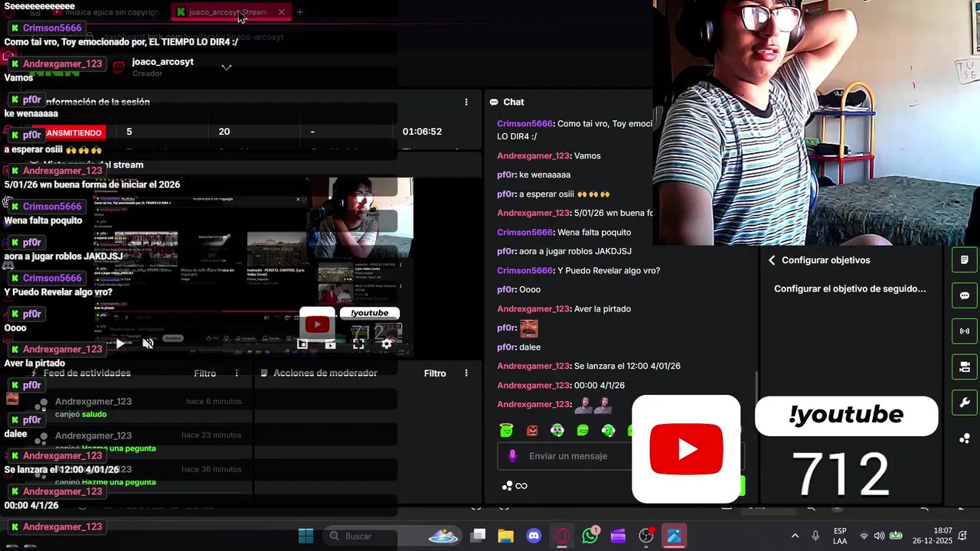Open a new browser tab
The width and height of the screenshot is (980, 551).
[x=300, y=12]
